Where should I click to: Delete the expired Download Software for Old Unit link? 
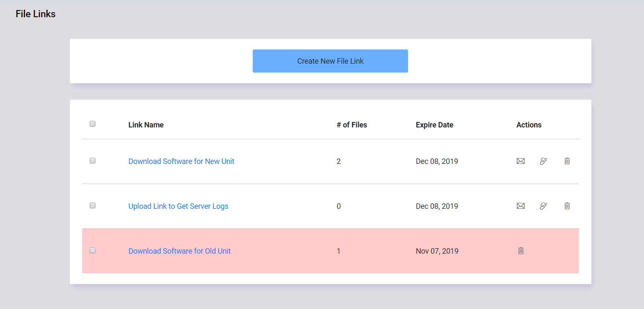[x=521, y=251]
